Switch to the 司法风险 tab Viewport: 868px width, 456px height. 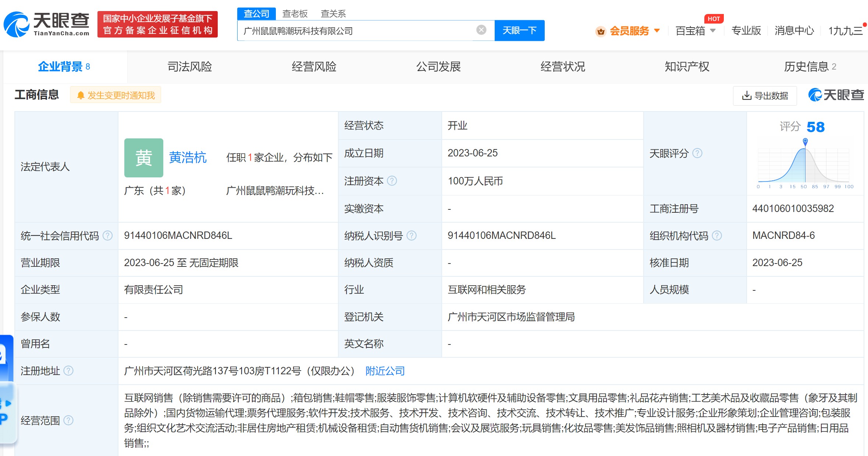(x=190, y=67)
